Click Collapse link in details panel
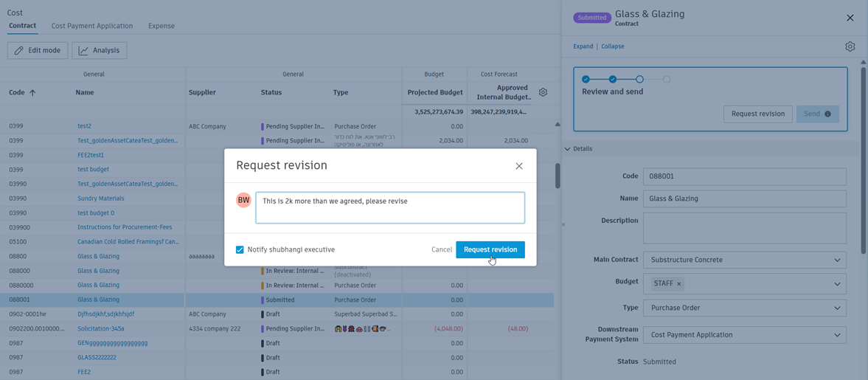 [x=613, y=46]
